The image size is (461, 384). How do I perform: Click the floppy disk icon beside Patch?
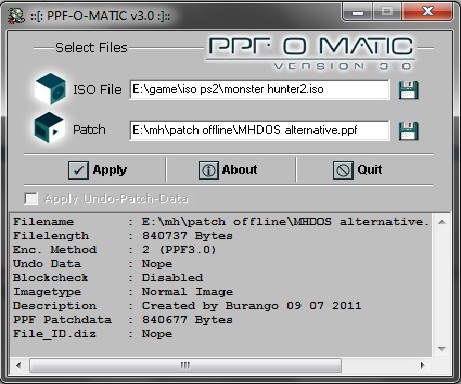coord(408,130)
